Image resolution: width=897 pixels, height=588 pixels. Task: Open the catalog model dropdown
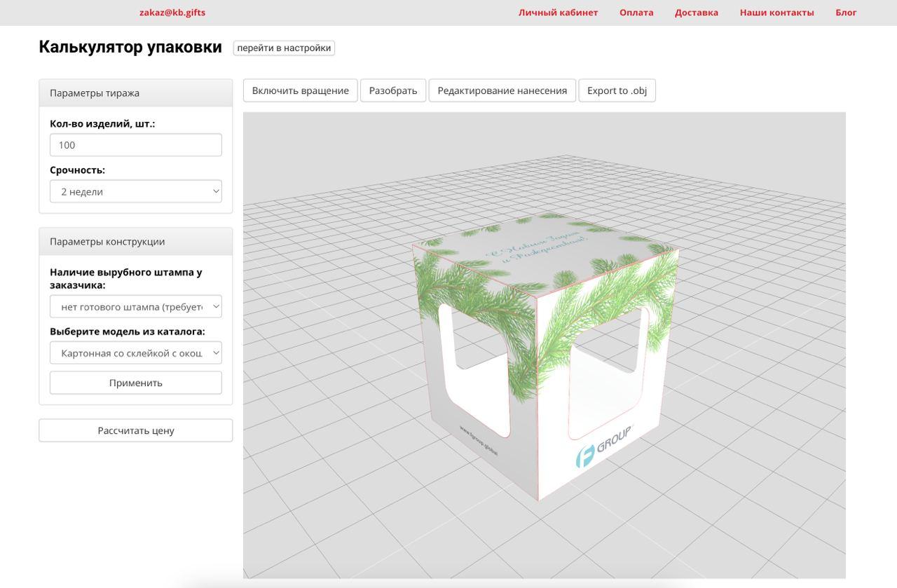tap(136, 353)
